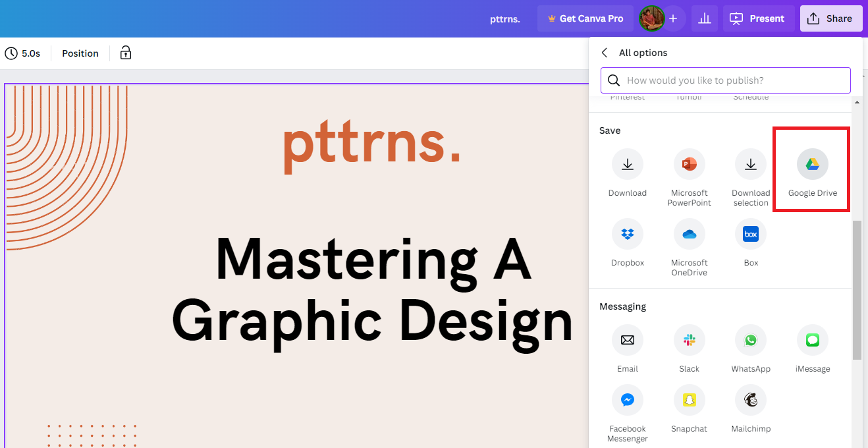Add a collaborator with plus icon
This screenshot has width=868, height=448.
click(673, 18)
